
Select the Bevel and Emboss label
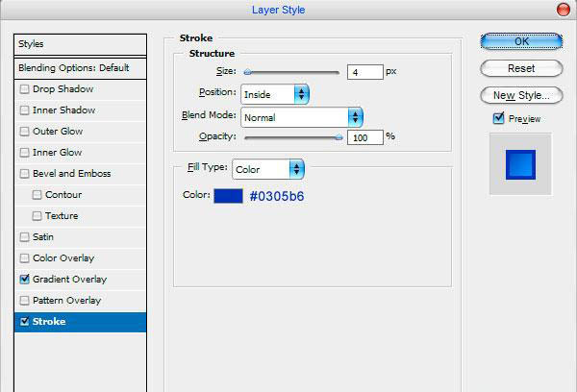coord(72,174)
